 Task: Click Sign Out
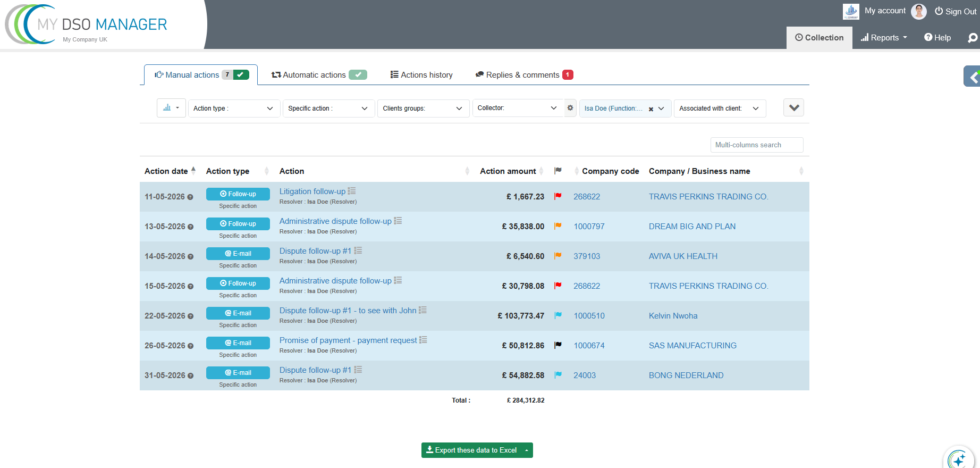(956, 11)
